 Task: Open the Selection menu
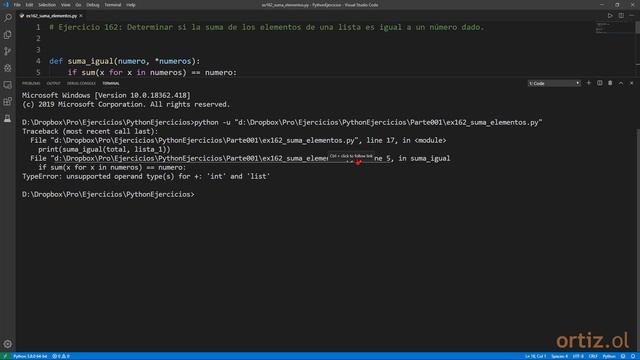tap(47, 5)
